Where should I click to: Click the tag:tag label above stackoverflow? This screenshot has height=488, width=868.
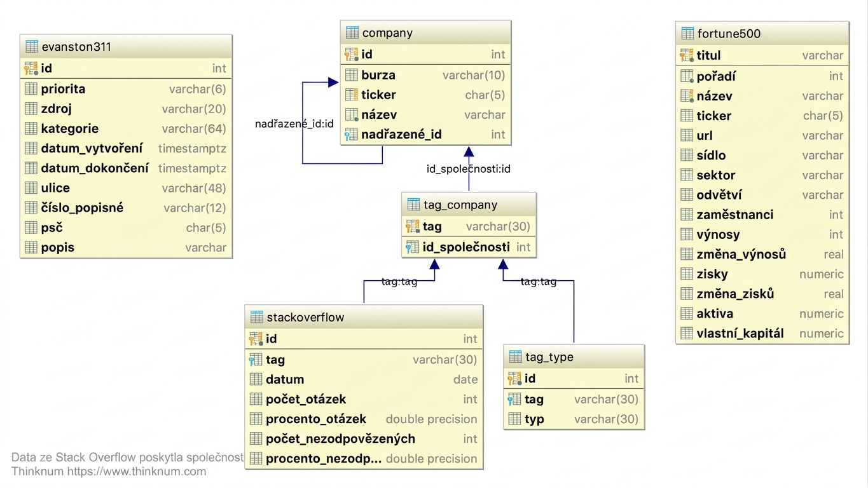tap(399, 281)
